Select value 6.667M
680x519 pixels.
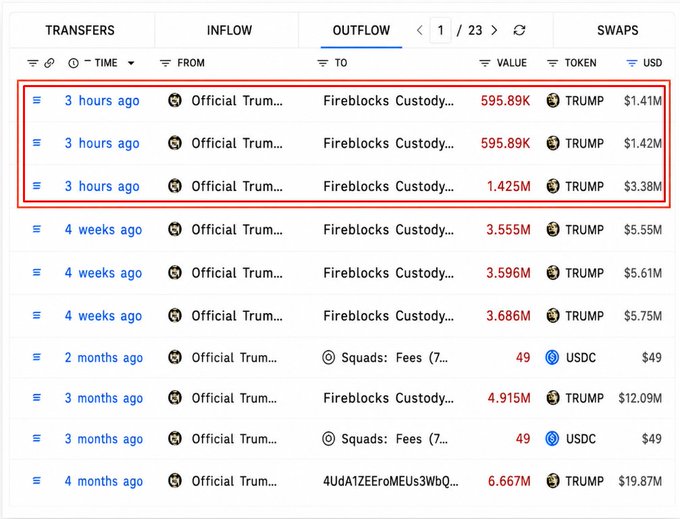509,481
